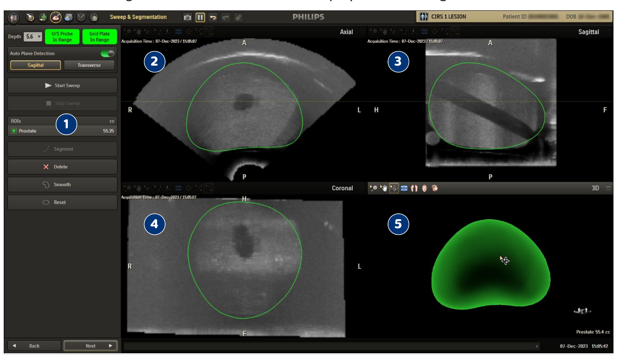Select the Transverse plane option

(89, 65)
